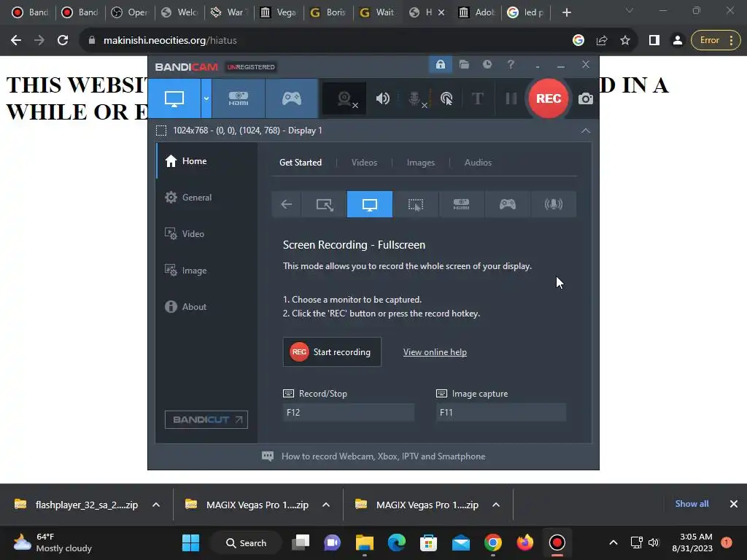This screenshot has height=560, width=747.
Task: Bookmark this page with star icon
Action: pos(625,41)
